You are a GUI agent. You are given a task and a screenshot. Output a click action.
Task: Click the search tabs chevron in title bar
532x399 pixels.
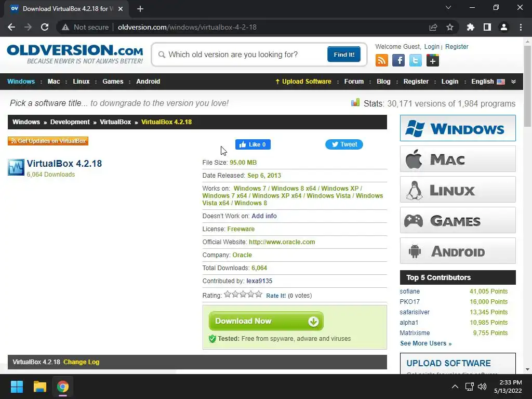(448, 7)
